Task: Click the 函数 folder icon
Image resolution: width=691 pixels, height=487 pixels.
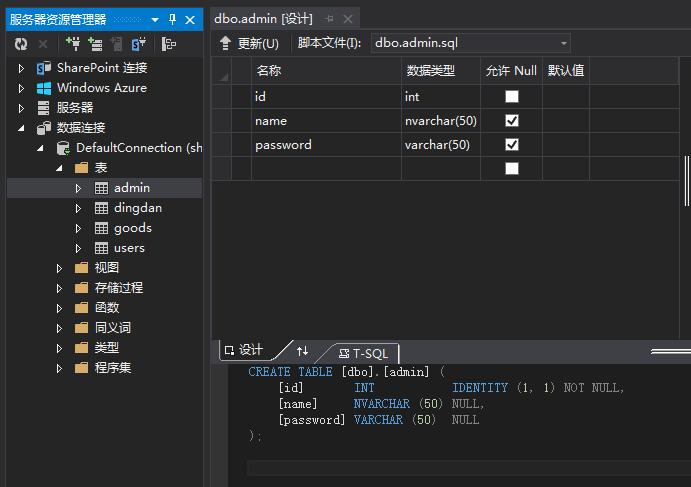Action: (x=82, y=308)
